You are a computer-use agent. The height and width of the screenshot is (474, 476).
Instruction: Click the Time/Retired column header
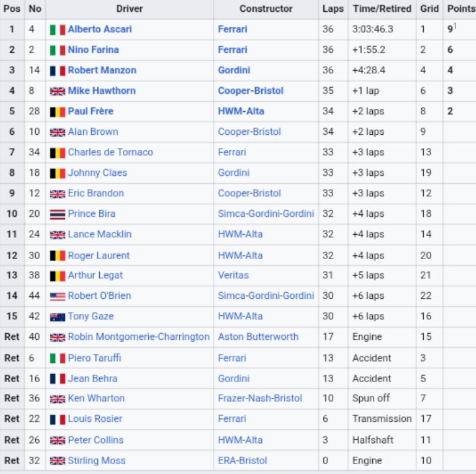point(382,9)
